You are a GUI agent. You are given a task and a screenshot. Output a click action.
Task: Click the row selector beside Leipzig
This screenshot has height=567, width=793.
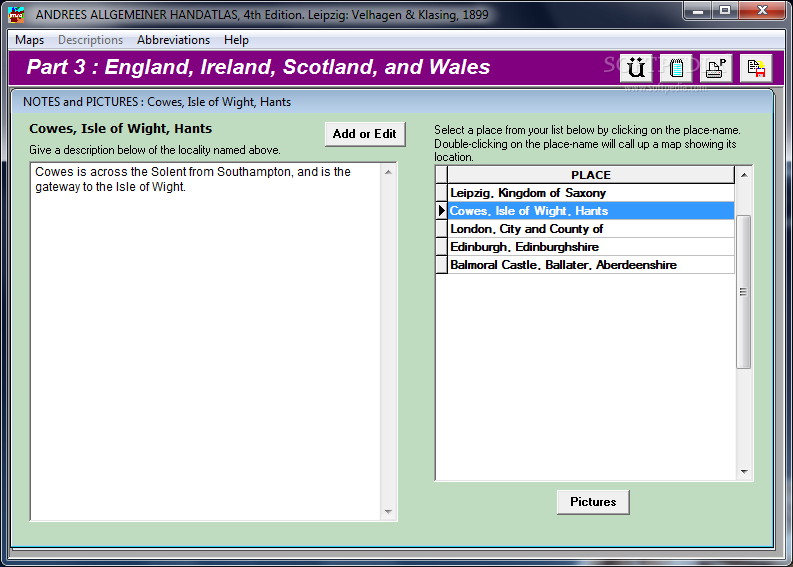pos(442,193)
